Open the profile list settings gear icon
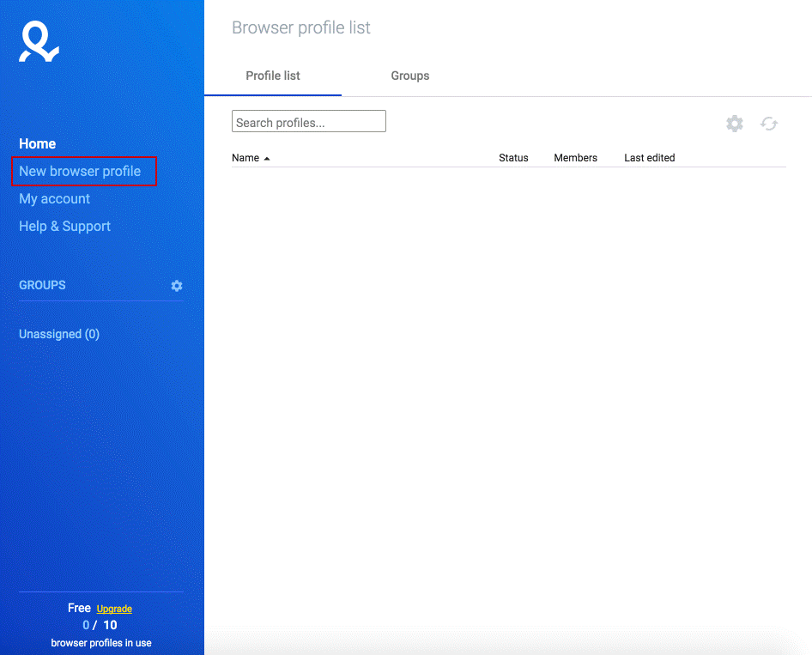The width and height of the screenshot is (812, 655). 735,124
